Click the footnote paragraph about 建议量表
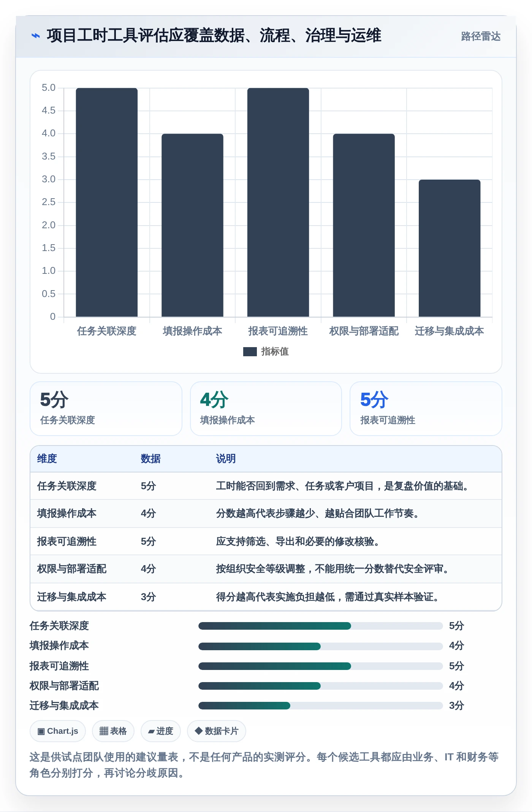 [264, 765]
